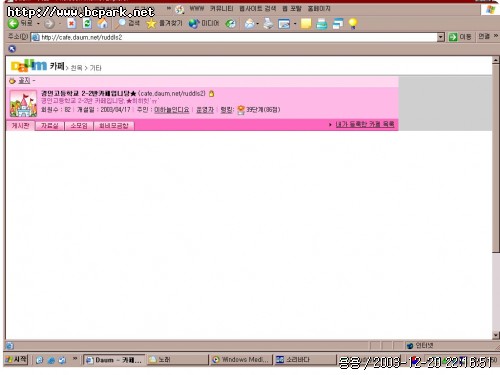Open the Windows Start (시작) button
Screen dimensions: 500x375
(16, 359)
